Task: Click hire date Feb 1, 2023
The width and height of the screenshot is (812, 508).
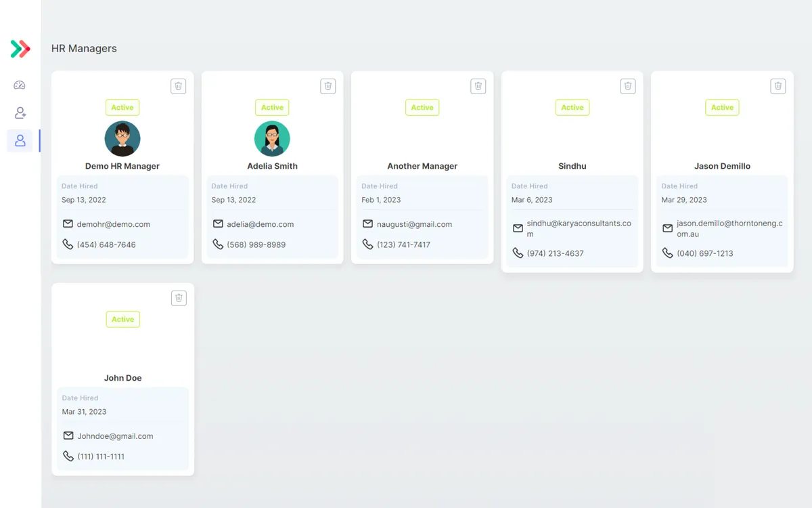Action: [x=381, y=200]
